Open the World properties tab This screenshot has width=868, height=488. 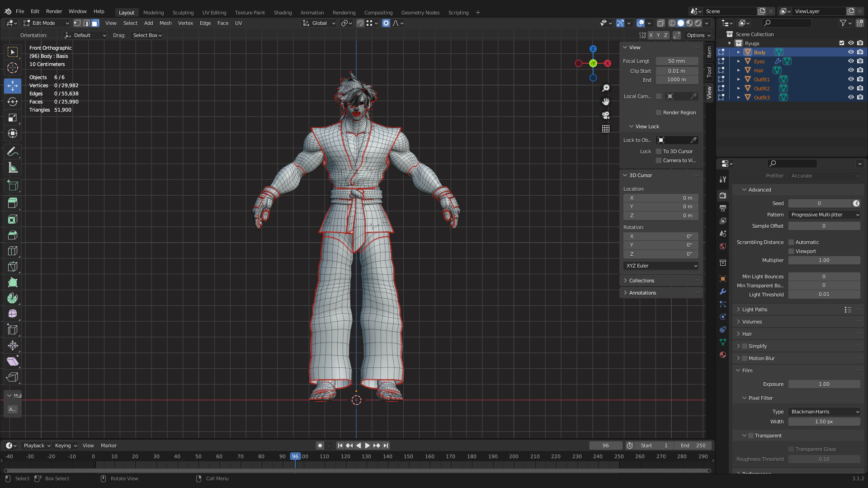723,246
